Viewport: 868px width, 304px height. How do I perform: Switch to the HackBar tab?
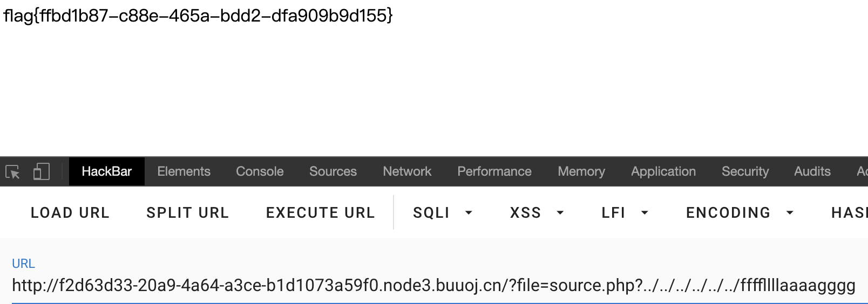pyautogui.click(x=107, y=171)
